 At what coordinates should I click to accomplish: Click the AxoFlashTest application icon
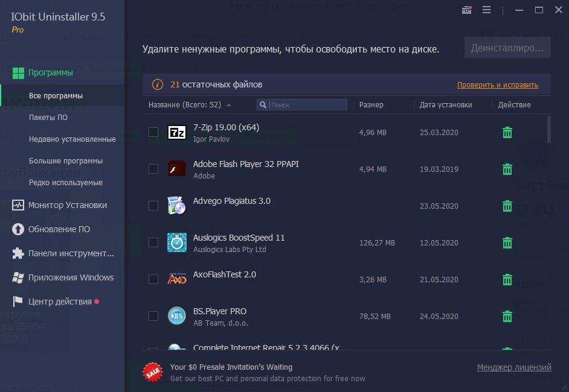(x=177, y=279)
